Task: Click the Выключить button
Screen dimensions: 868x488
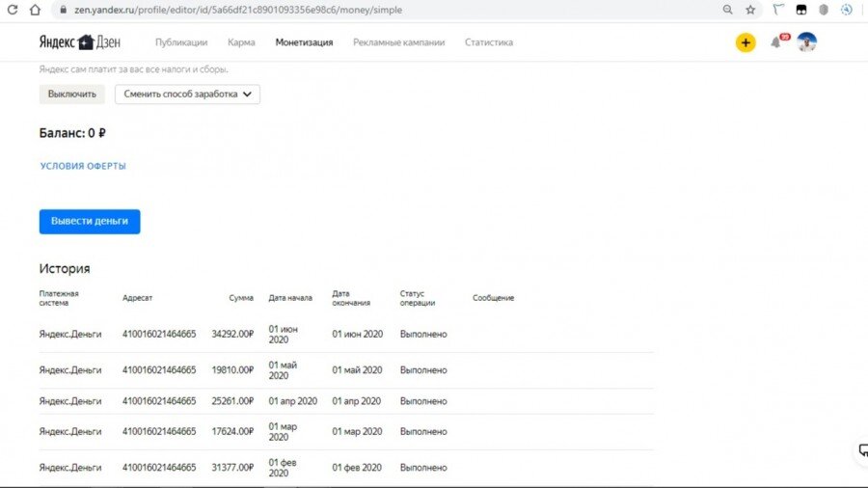Action: tap(72, 95)
